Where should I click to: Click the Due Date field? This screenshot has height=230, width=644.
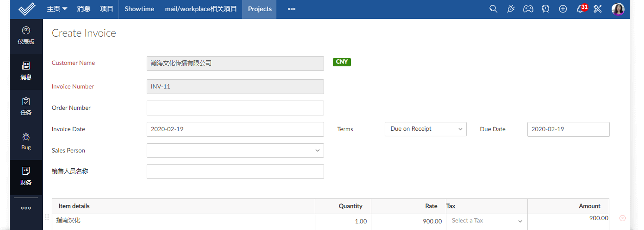[x=568, y=129]
